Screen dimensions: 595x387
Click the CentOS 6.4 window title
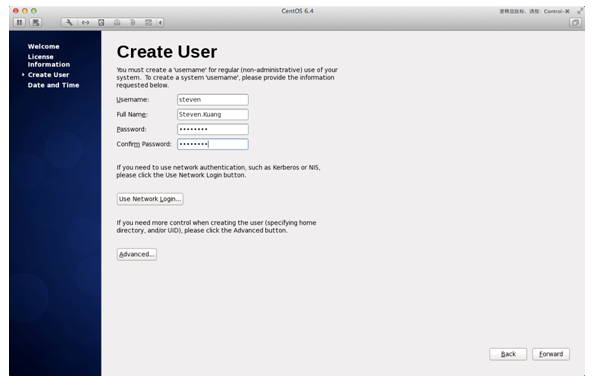tap(298, 11)
